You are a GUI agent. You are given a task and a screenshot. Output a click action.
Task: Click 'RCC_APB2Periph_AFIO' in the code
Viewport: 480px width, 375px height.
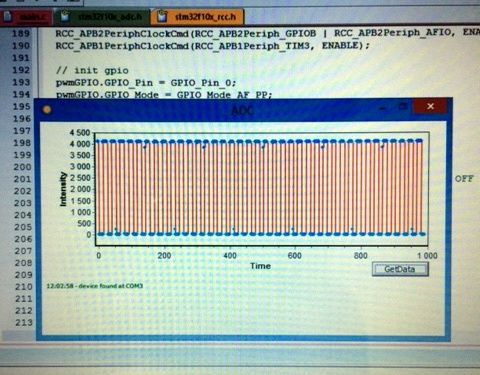[x=394, y=33]
